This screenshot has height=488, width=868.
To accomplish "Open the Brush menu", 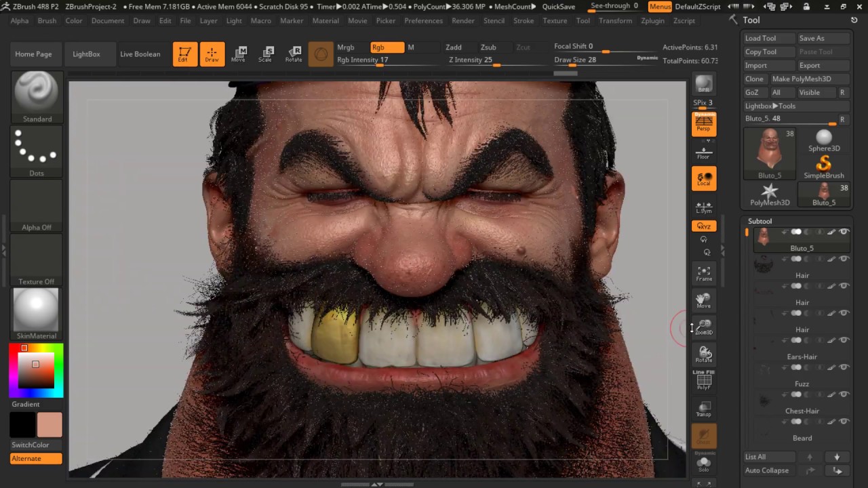I will (x=47, y=20).
